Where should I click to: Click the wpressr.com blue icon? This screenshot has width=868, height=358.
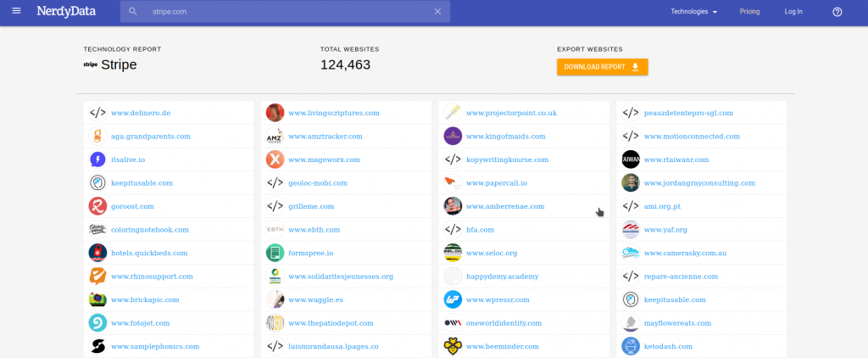[453, 299]
